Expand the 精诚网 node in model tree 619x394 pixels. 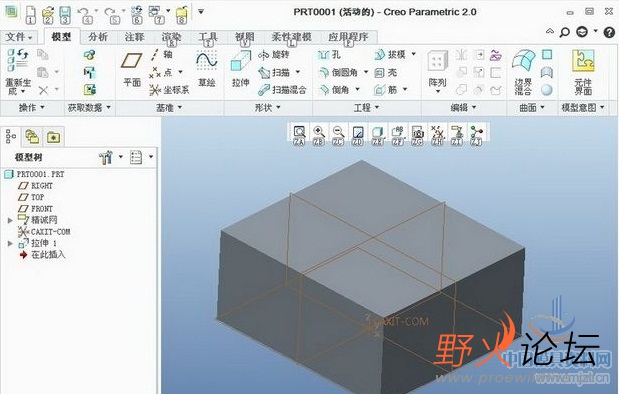pos(10,220)
